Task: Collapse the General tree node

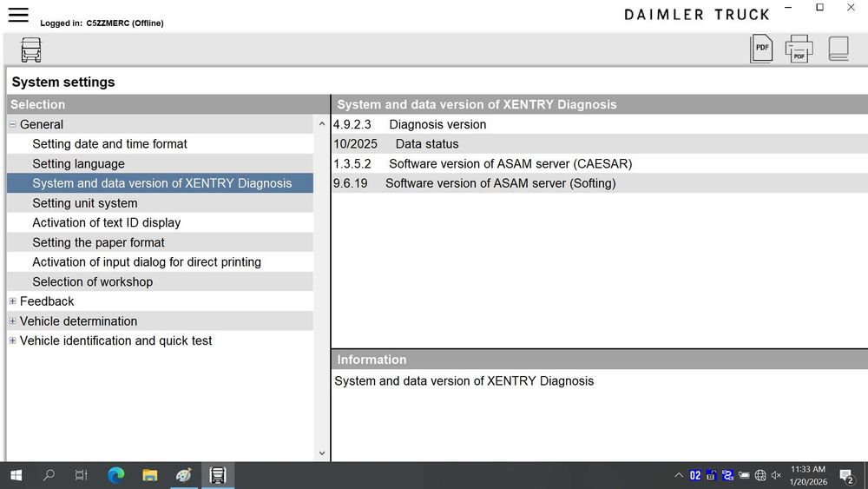Action: [13, 124]
